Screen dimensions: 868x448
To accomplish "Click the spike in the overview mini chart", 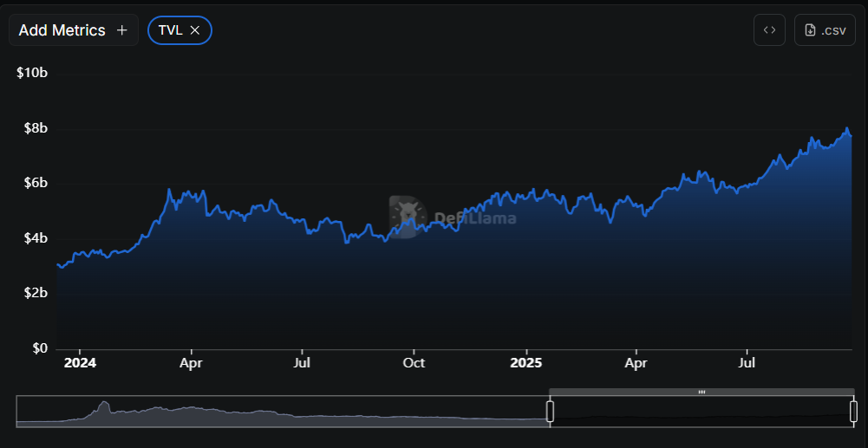I will 104,406.
